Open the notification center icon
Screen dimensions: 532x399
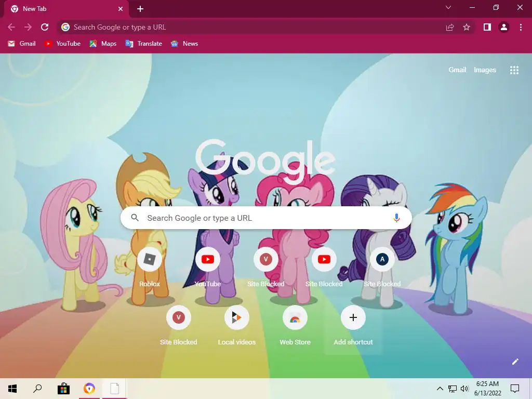(x=515, y=389)
